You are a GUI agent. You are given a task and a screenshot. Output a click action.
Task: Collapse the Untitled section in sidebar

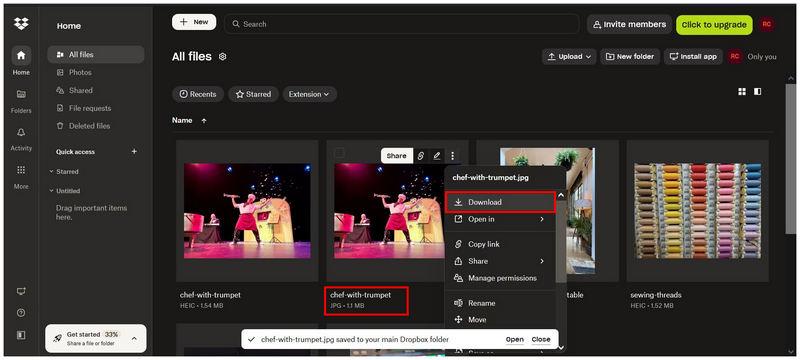(52, 191)
